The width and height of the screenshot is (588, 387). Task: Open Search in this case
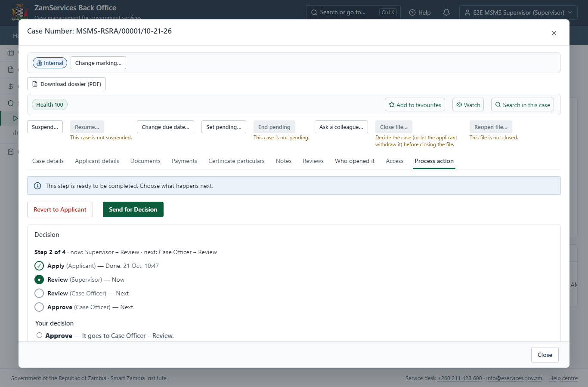click(x=523, y=105)
